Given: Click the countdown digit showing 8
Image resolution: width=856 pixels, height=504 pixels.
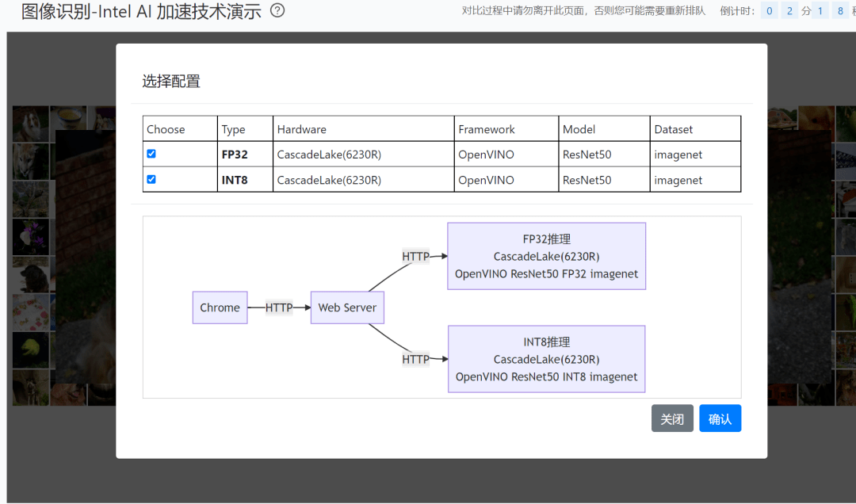Looking at the screenshot, I should click(x=840, y=10).
